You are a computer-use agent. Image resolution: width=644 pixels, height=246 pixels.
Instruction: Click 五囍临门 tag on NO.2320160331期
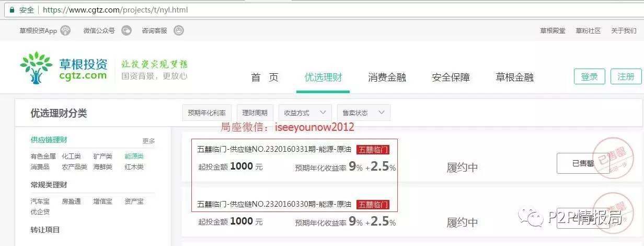pos(373,150)
